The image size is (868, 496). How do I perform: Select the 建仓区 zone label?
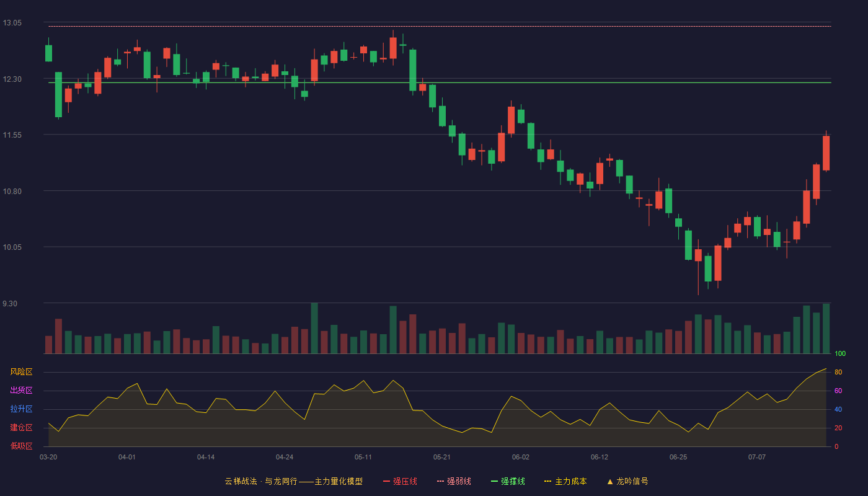click(21, 428)
